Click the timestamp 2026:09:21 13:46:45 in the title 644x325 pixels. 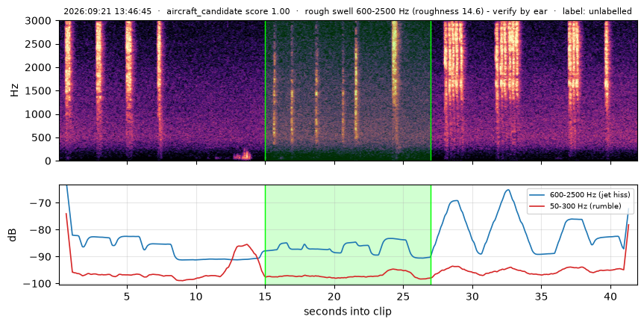coord(107,11)
